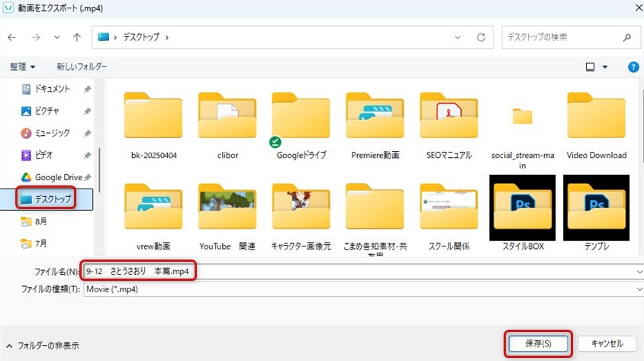
Task: Click the back navigation arrow
Action: pos(13,37)
